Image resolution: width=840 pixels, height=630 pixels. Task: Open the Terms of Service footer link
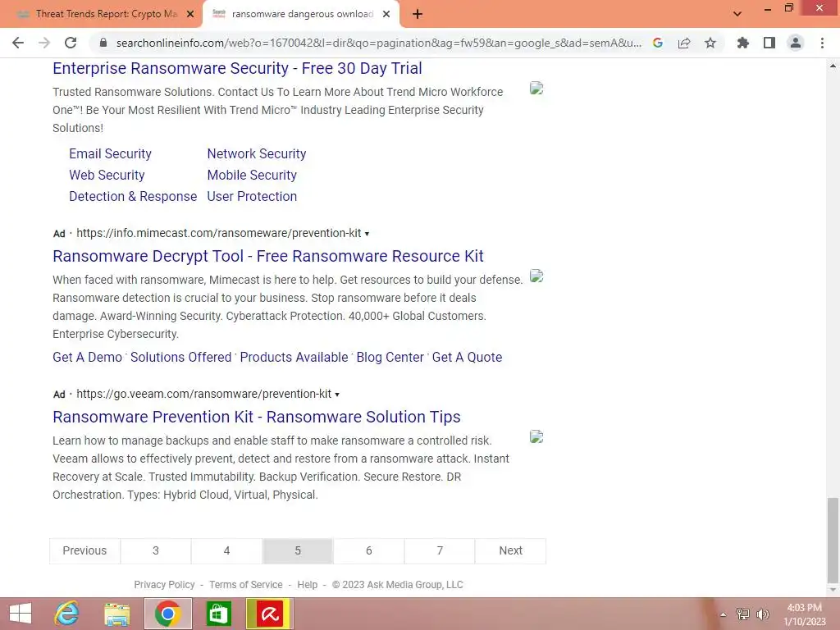(246, 584)
